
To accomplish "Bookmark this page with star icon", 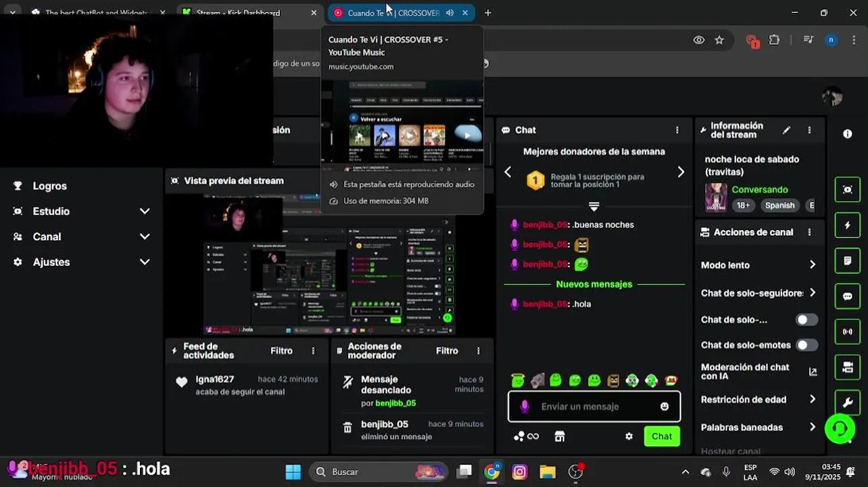I will [x=719, y=40].
